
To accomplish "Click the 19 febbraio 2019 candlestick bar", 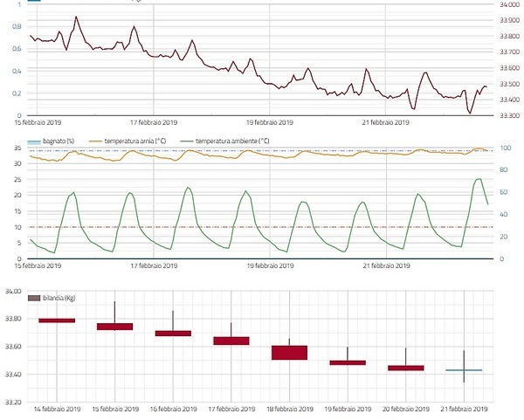I will click(348, 362).
